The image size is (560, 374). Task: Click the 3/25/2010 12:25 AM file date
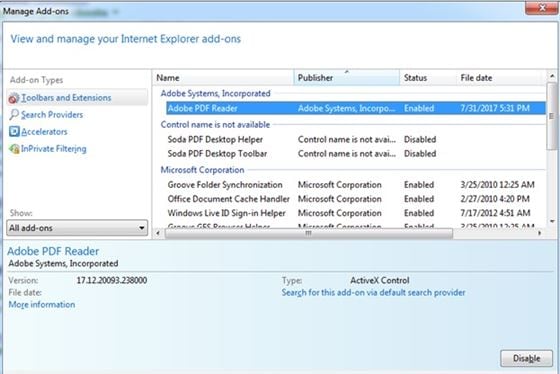498,185
